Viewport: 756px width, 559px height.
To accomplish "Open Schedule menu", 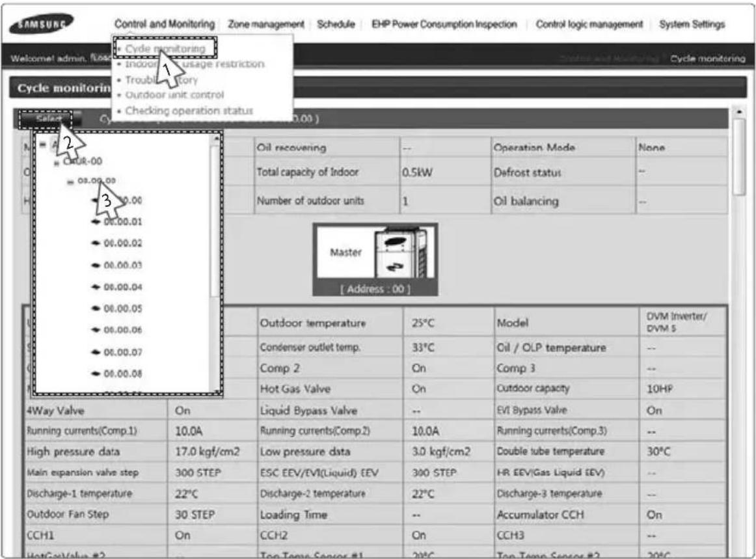I will [336, 24].
